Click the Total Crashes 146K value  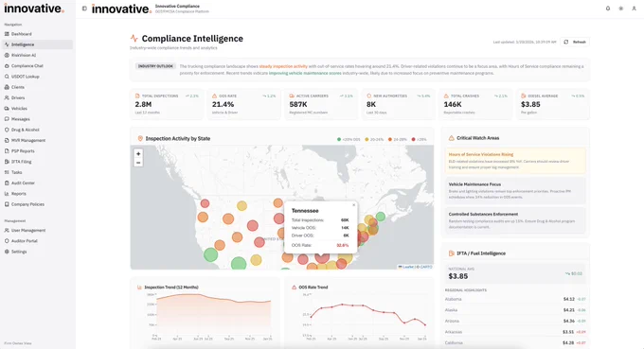click(x=453, y=105)
